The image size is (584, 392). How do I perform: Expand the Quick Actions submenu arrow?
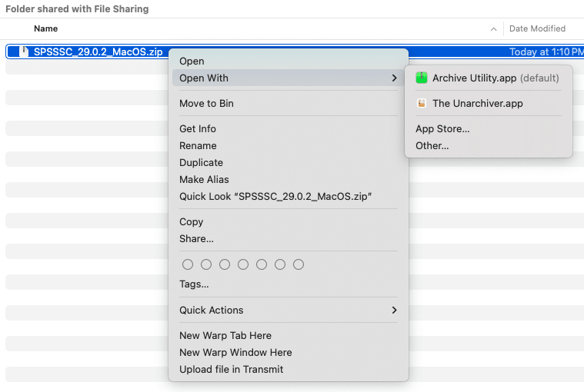(x=394, y=311)
